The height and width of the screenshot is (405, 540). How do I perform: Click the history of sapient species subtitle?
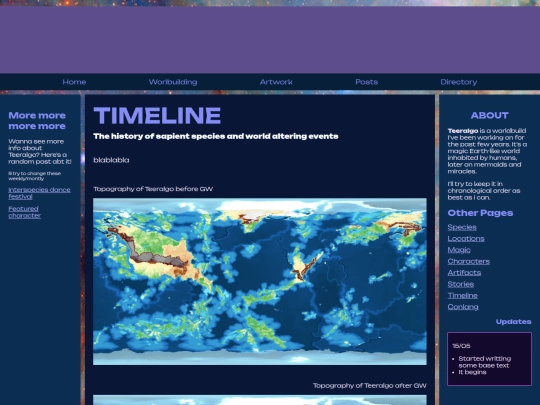[x=216, y=136]
